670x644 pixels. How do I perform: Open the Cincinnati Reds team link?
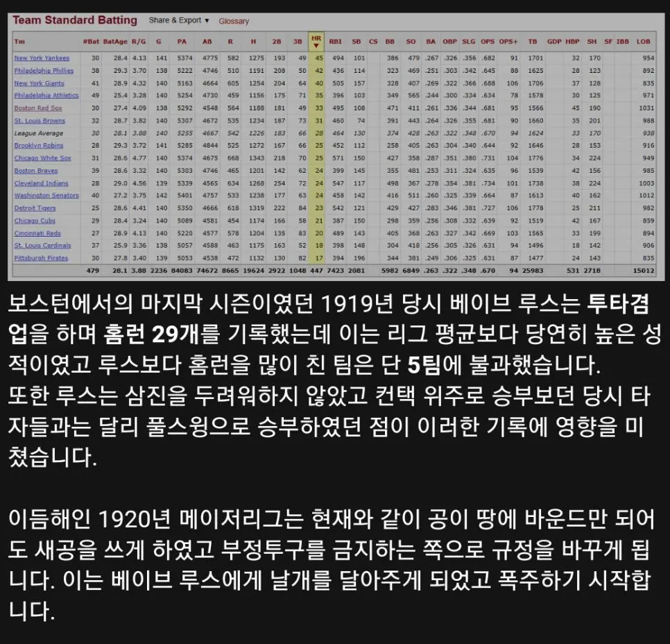click(37, 233)
